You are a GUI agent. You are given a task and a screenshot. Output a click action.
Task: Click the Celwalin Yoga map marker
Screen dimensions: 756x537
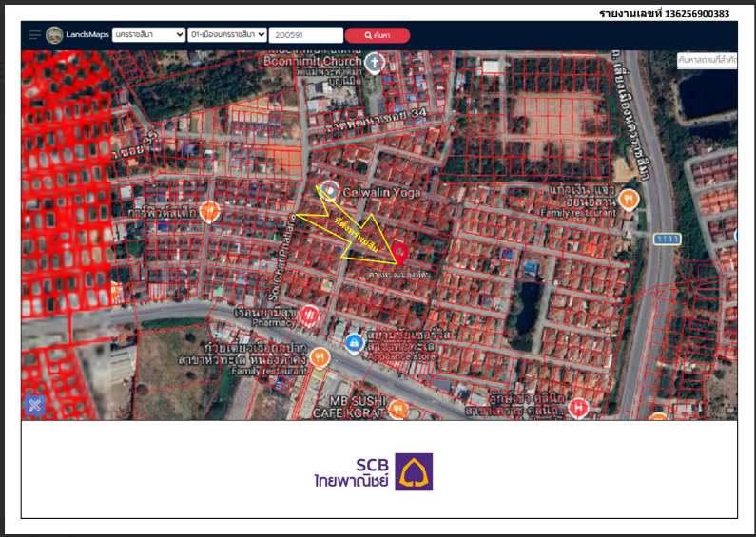click(330, 191)
